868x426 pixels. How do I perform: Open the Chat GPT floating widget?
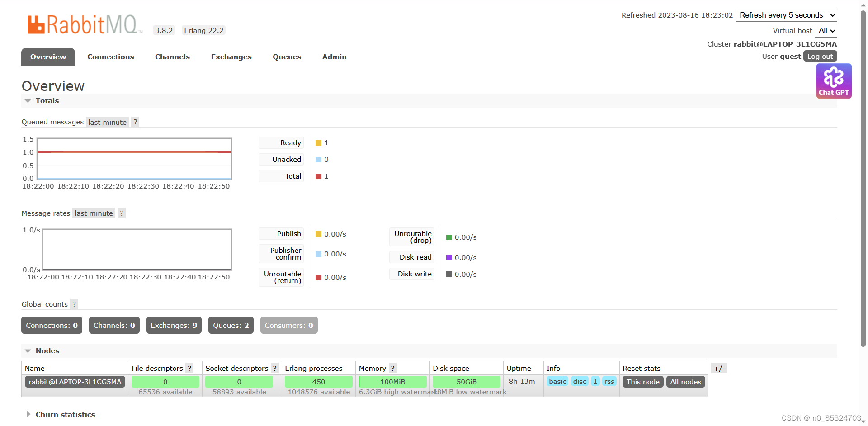click(x=834, y=81)
